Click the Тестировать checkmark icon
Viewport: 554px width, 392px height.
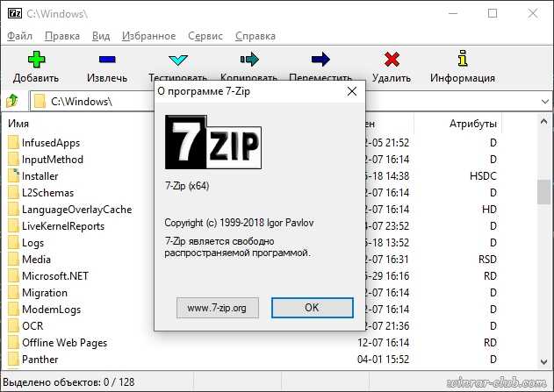(177, 61)
